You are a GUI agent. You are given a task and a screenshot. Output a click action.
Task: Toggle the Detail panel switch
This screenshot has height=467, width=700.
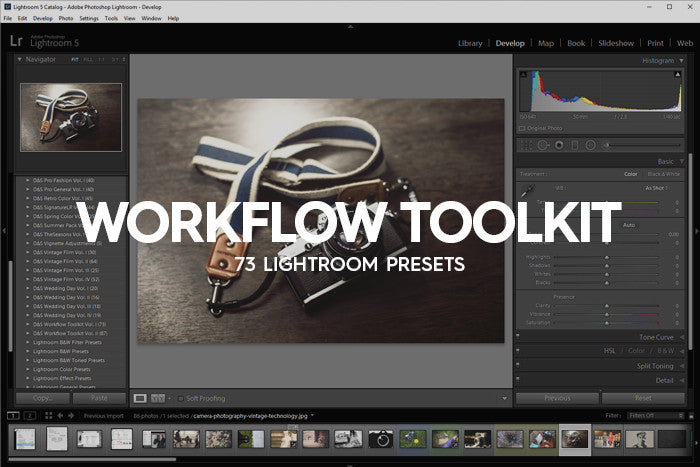coord(518,379)
